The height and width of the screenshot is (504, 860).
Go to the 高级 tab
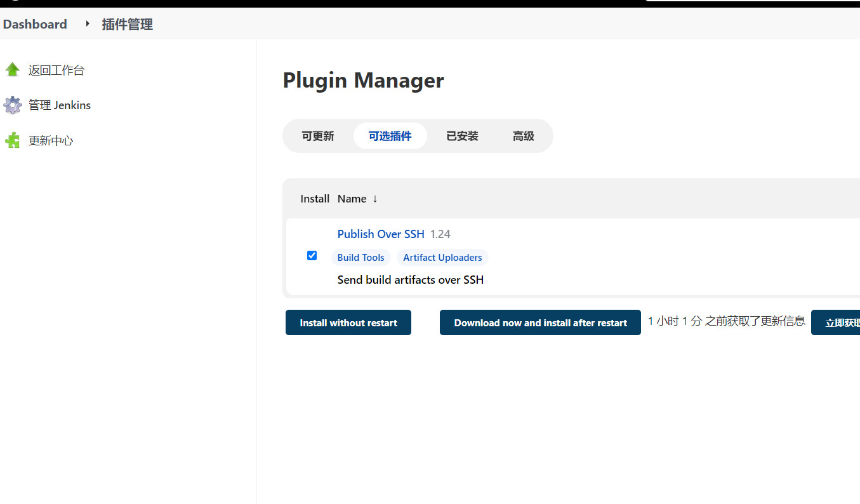click(x=524, y=136)
